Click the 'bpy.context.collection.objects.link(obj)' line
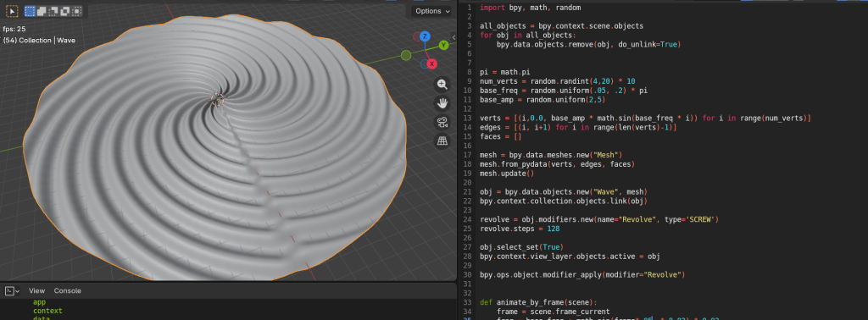868x320 pixels. click(564, 201)
